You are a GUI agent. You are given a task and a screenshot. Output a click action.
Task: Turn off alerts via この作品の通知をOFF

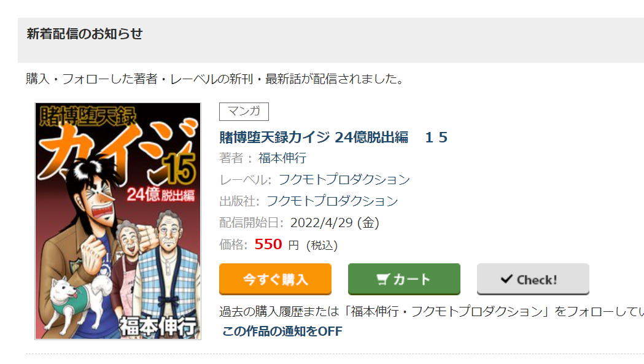pyautogui.click(x=282, y=331)
